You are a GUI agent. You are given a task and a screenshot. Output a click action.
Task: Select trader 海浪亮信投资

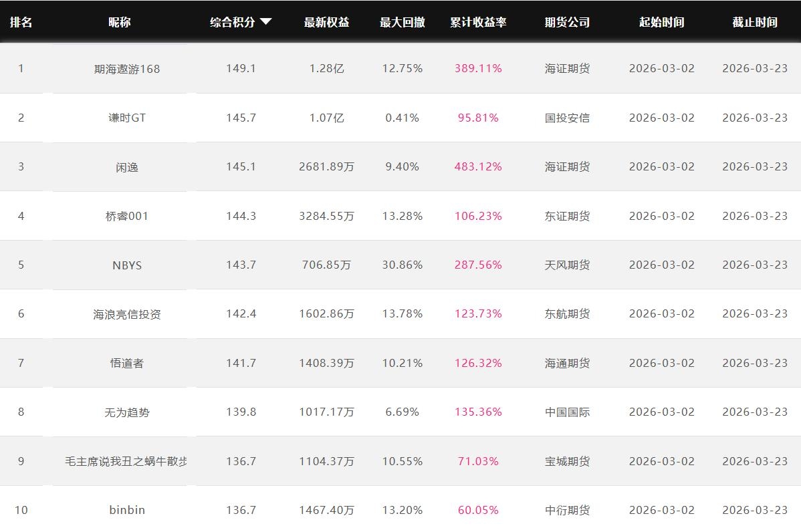click(127, 314)
